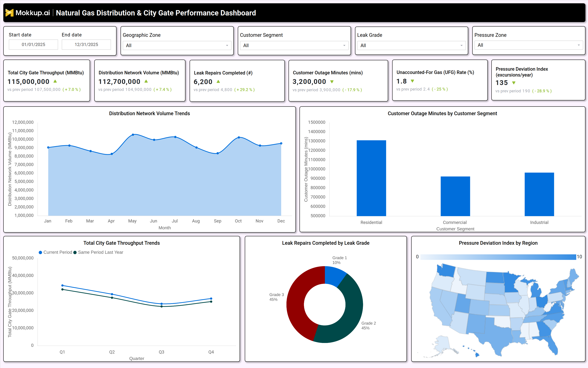Screen dimensions: 588x368
Task: Click the 'Distribution Network Volume Trends' chart title
Action: [x=149, y=113]
